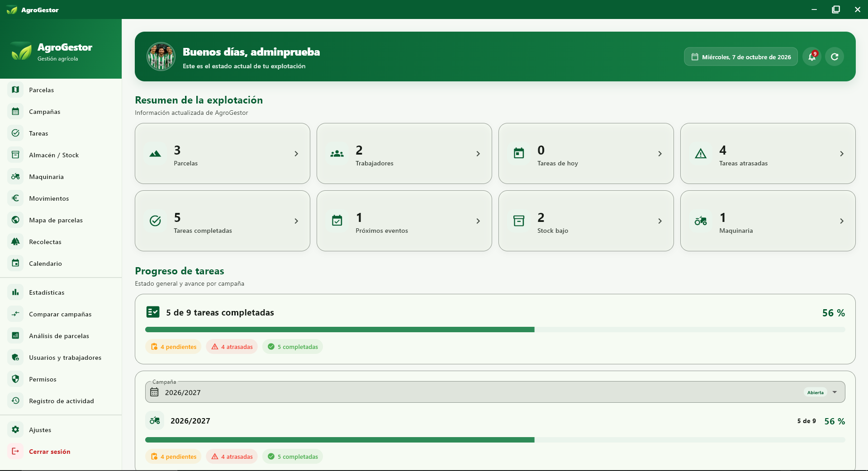Expand the Campaña 2026/2027 dropdown
The width and height of the screenshot is (868, 471).
[x=495, y=392]
